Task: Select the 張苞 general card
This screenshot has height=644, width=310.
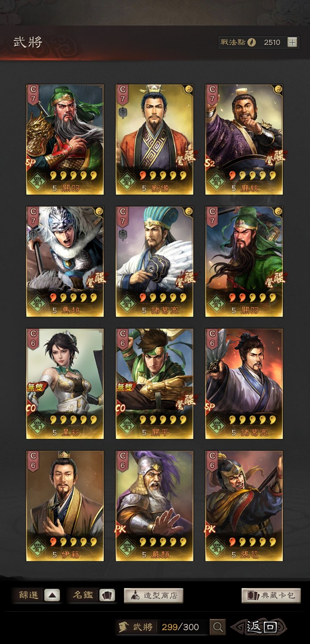Action: (244, 506)
